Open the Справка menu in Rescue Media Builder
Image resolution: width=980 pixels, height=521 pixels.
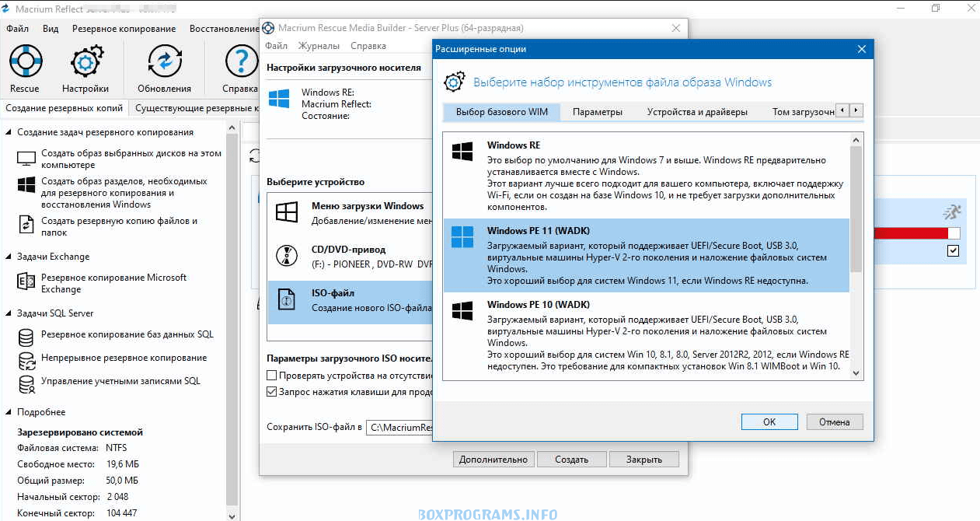368,46
